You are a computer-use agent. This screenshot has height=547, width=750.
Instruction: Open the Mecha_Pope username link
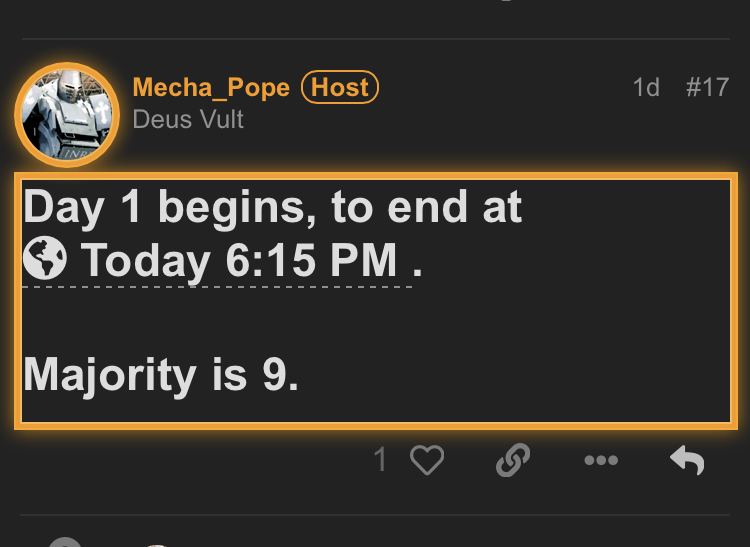(211, 88)
